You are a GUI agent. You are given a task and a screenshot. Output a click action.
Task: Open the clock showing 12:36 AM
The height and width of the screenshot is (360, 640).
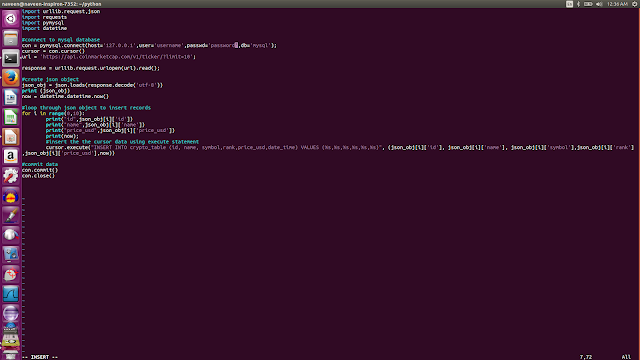pyautogui.click(x=617, y=4)
